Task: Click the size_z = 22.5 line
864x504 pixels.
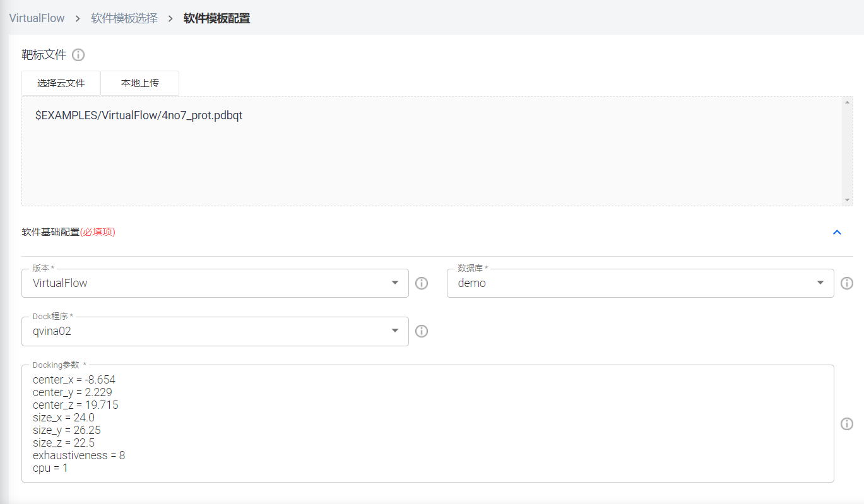Action: 64,443
